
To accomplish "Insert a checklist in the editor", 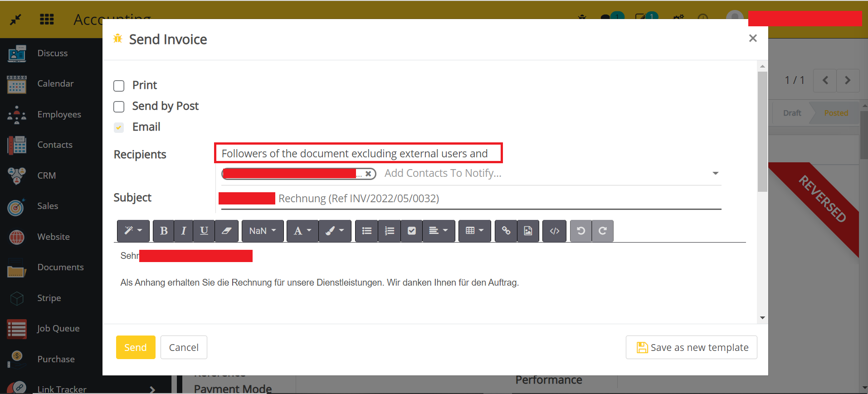I will (411, 231).
